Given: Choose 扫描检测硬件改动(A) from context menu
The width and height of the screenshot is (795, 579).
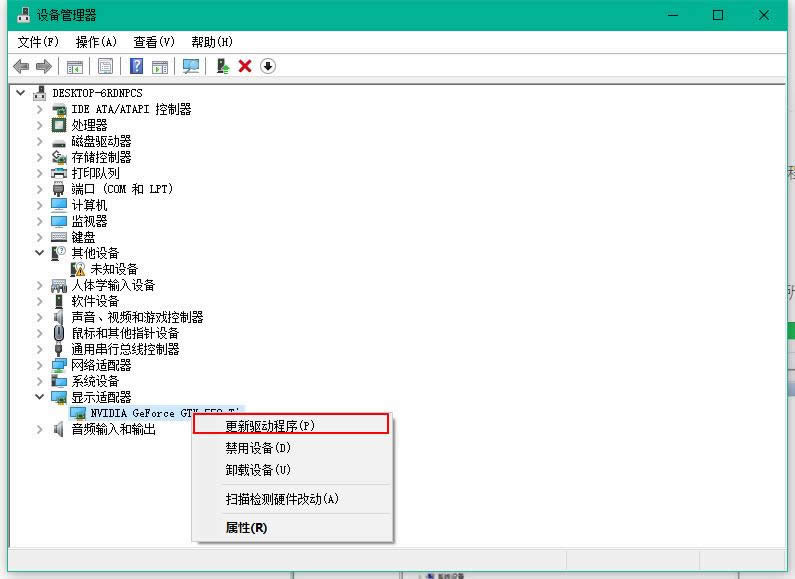Looking at the screenshot, I should click(292, 499).
